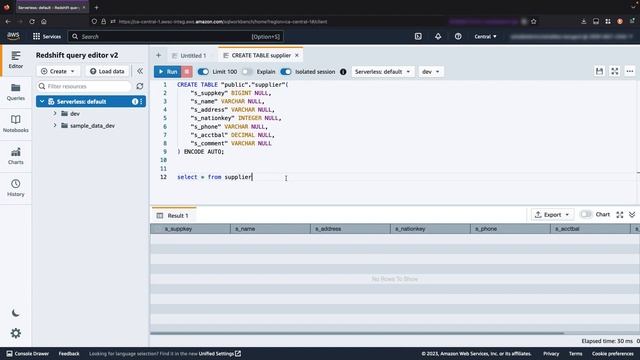Image resolution: width=640 pixels, height=360 pixels.
Task: Open the Unified Settings link
Action: click(220, 353)
